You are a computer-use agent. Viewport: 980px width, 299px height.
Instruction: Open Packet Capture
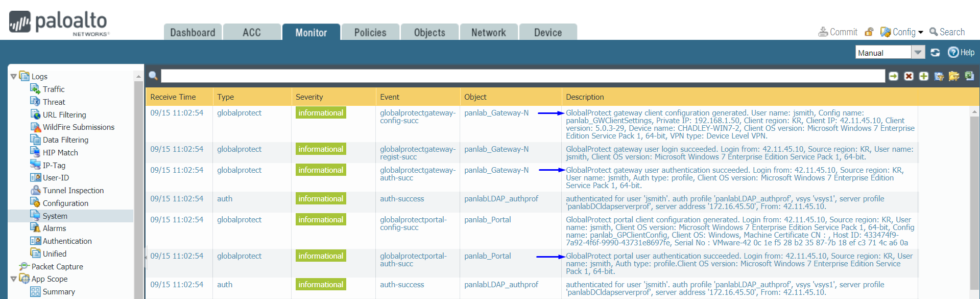pyautogui.click(x=57, y=266)
